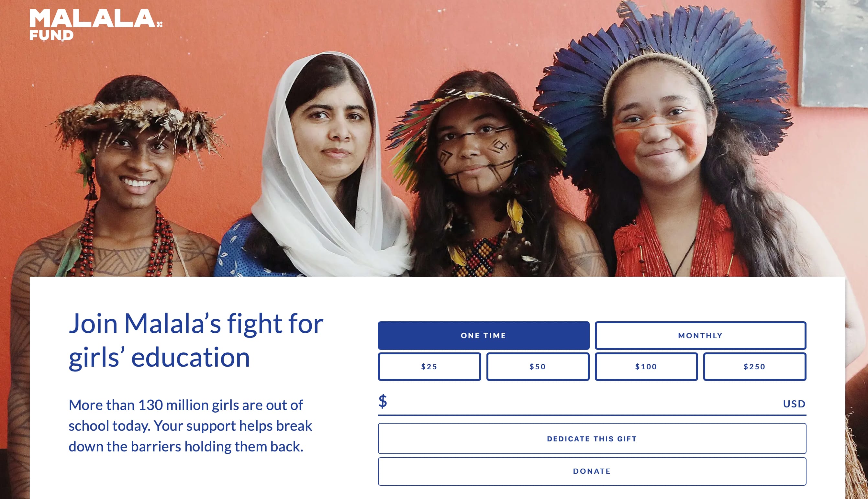Switch to Monthly donation frequency
The width and height of the screenshot is (868, 499).
coord(700,336)
